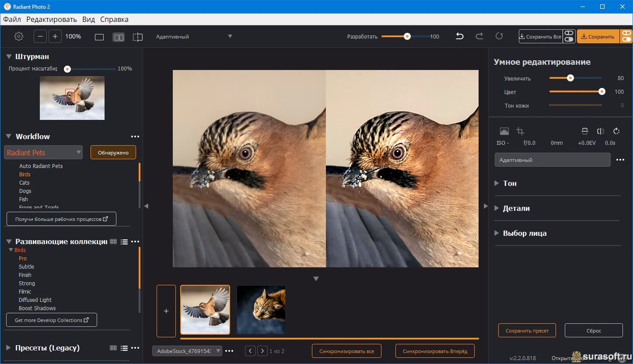The image size is (633, 364).
Task: Open the histogram icon above ISO
Action: [504, 131]
